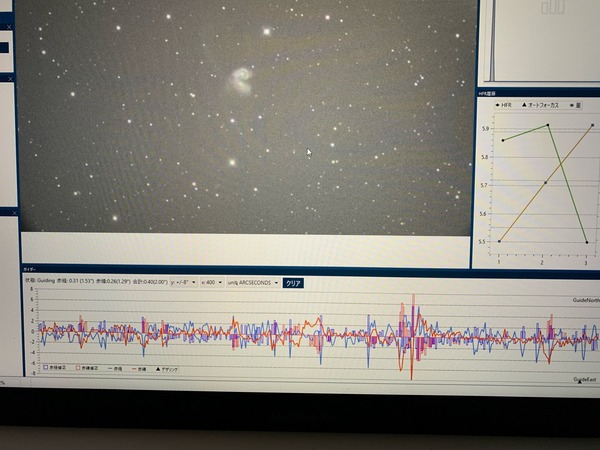
Task: Click the 5.9 HFR peak point on green line
Action: click(x=548, y=125)
